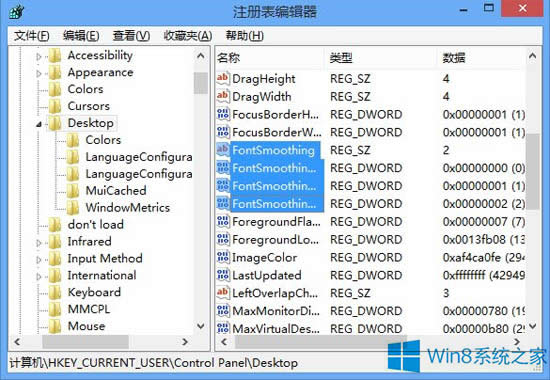This screenshot has width=550, height=380.
Task: Click the tree pane scroll up arrow
Action: 201,56
